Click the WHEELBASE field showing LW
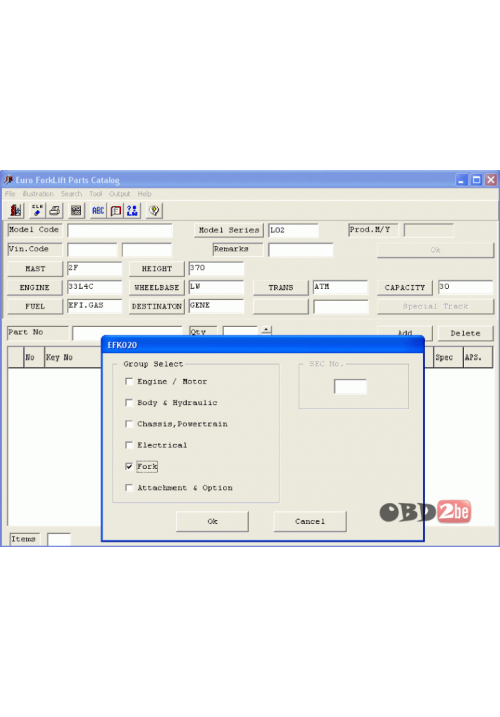 point(216,287)
